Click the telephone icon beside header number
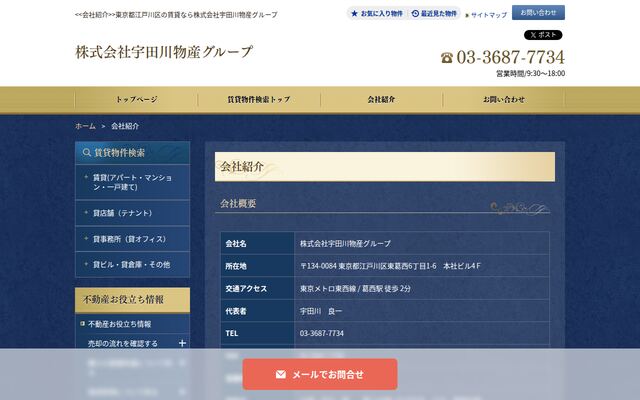 coord(447,58)
